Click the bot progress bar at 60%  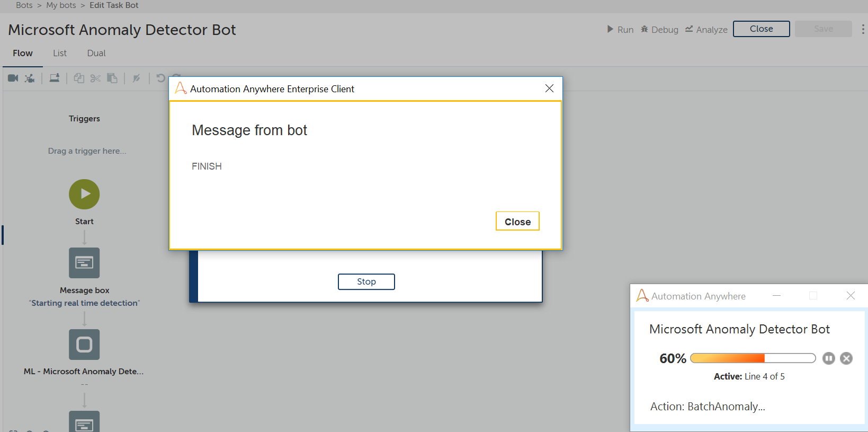click(x=753, y=358)
